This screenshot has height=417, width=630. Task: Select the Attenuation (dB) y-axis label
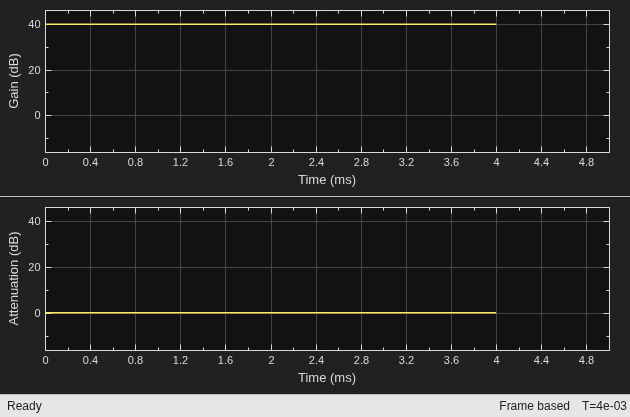pyautogui.click(x=14, y=278)
